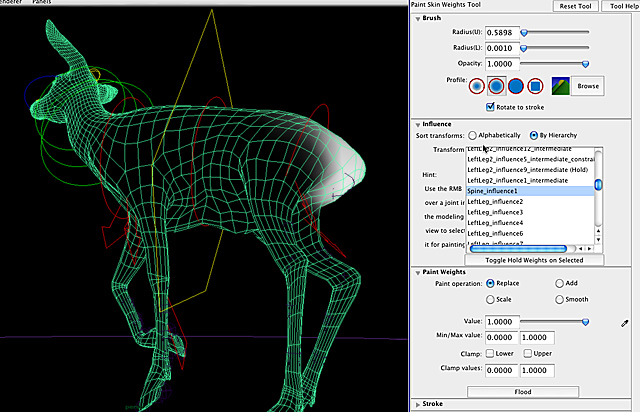Sort transforms Alphabetically
This screenshot has height=412, width=640.
pos(472,135)
